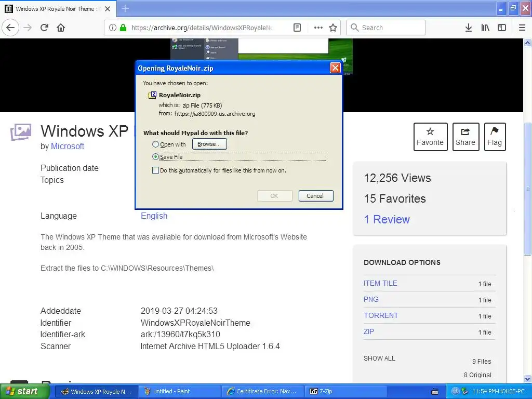Click SHOW ALL files link

coord(379,358)
